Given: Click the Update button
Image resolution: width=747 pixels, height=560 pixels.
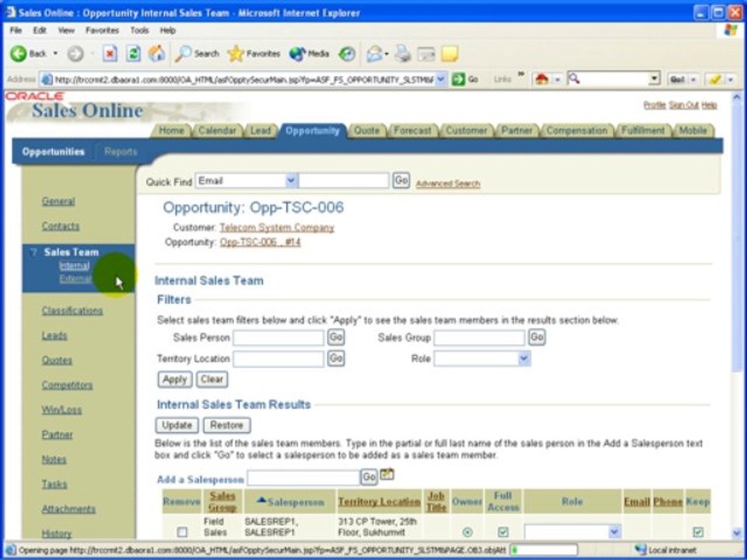Looking at the screenshot, I should (x=177, y=425).
